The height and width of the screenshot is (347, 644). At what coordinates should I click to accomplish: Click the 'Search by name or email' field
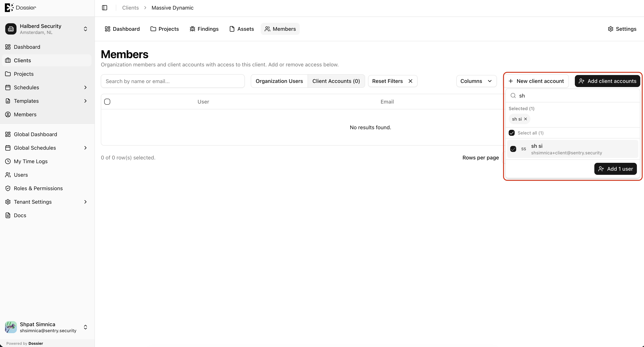point(172,81)
